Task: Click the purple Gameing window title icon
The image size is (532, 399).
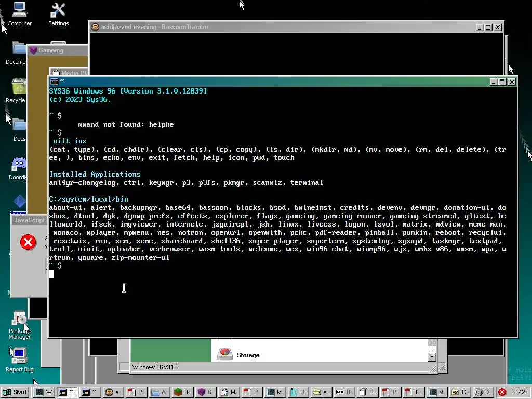Action: click(33, 50)
